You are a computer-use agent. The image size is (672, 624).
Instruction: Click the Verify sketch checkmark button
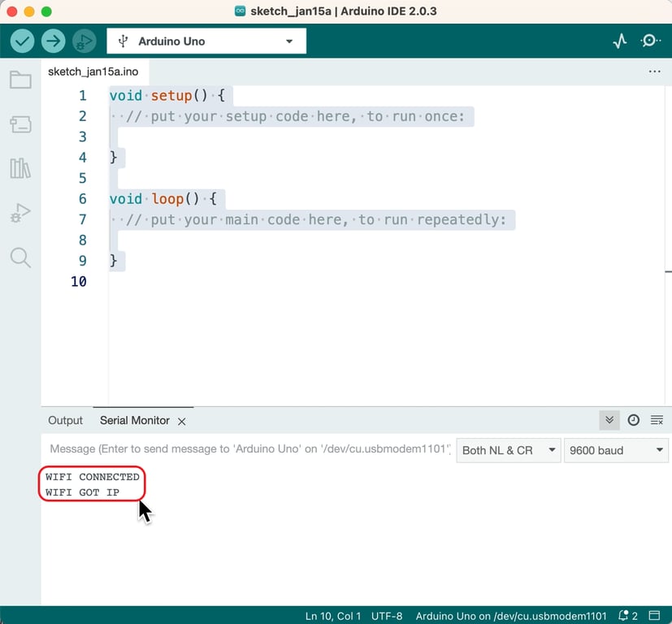point(23,41)
